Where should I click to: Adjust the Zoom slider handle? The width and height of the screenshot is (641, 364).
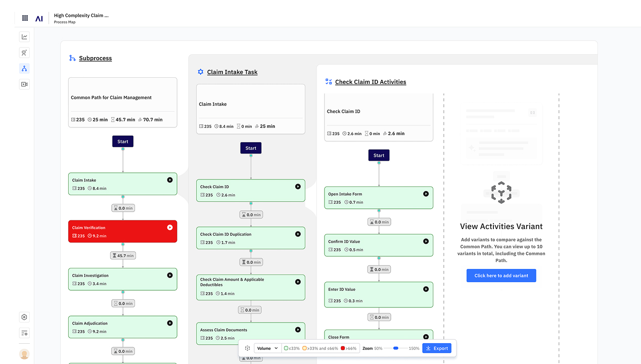click(x=396, y=348)
